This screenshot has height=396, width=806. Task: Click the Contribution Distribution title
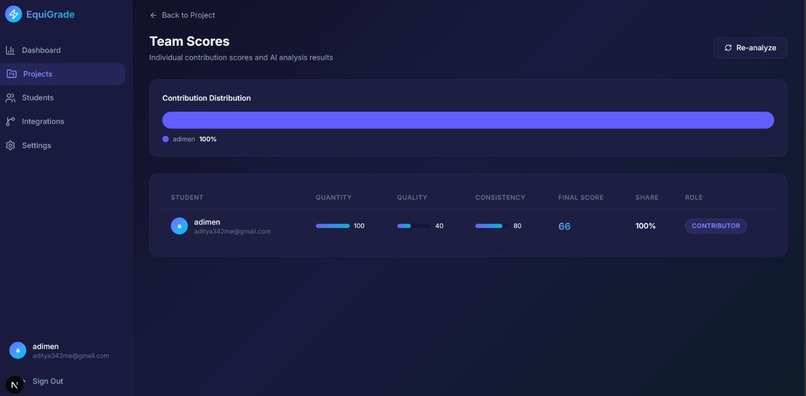coord(207,98)
